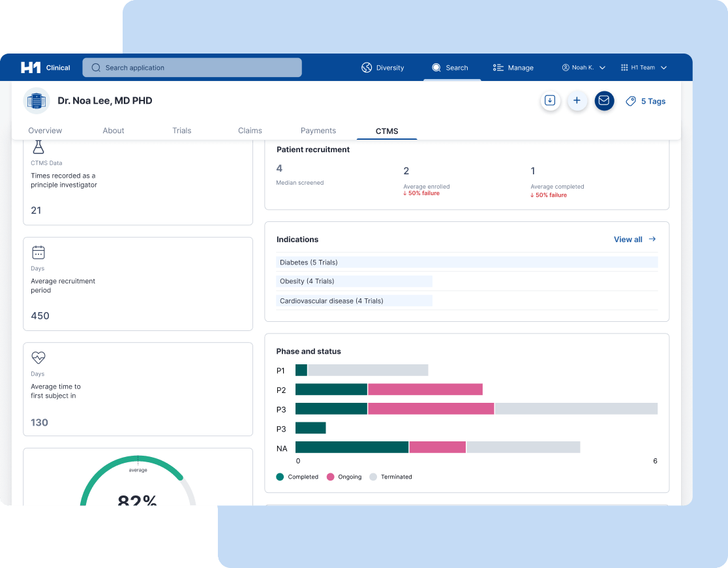Select Obesity (4 Trials) row

click(354, 281)
